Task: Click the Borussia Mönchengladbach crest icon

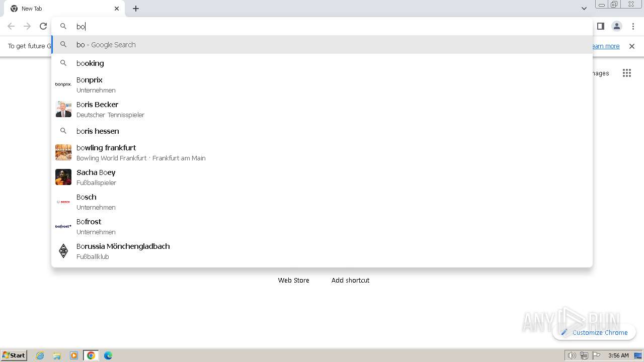Action: tap(63, 251)
